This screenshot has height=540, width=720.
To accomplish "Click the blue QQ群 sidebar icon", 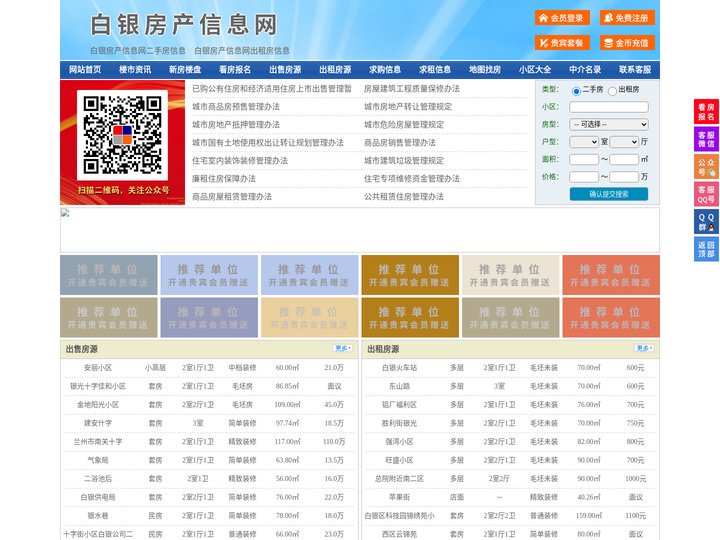I will pos(706,222).
